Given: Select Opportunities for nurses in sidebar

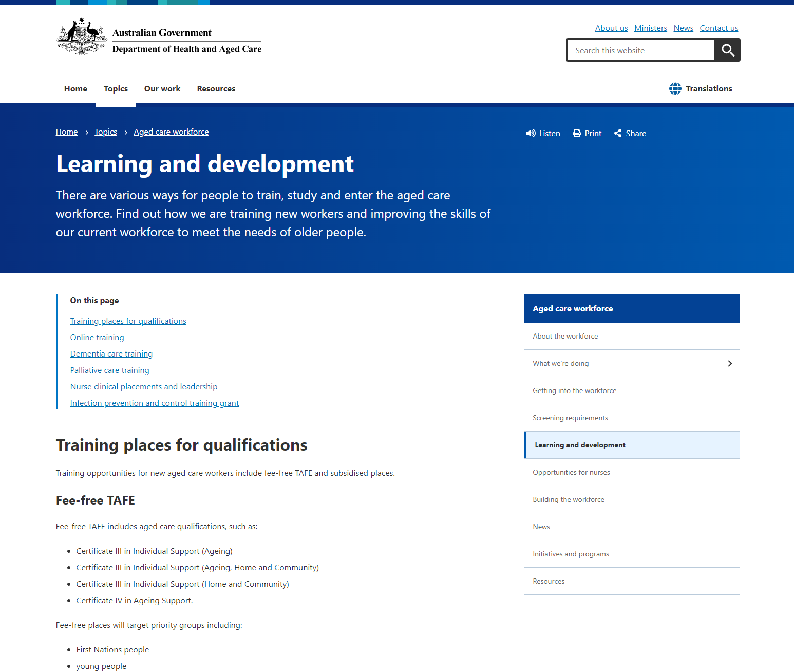Looking at the screenshot, I should (571, 472).
